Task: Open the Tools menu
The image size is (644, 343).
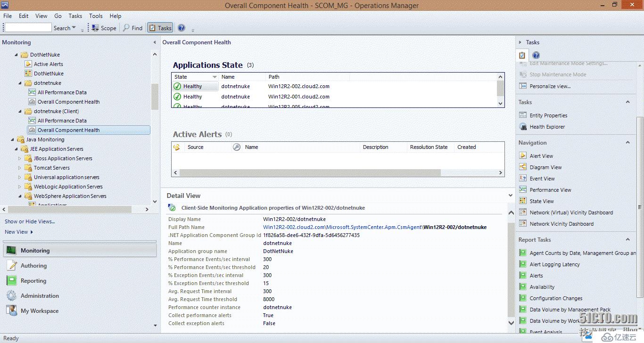Action: [96, 16]
